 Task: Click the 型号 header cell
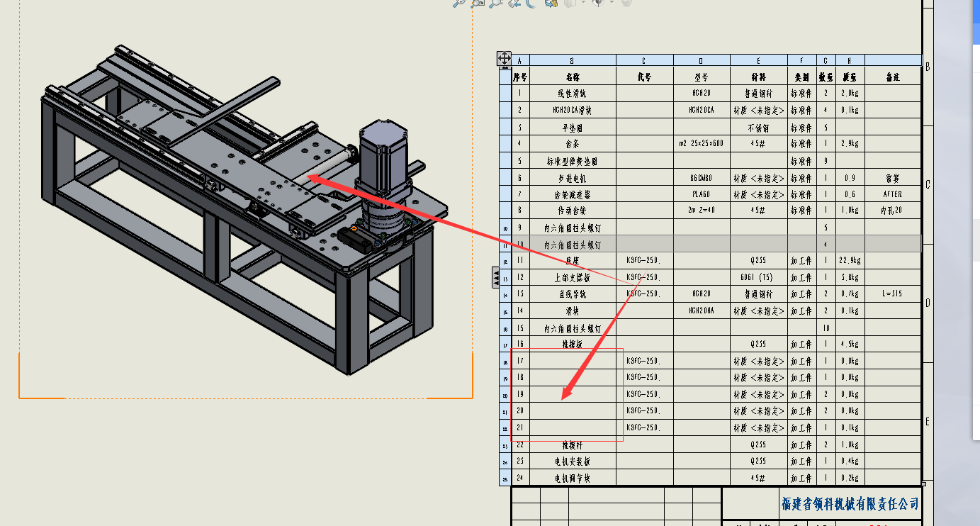[702, 77]
